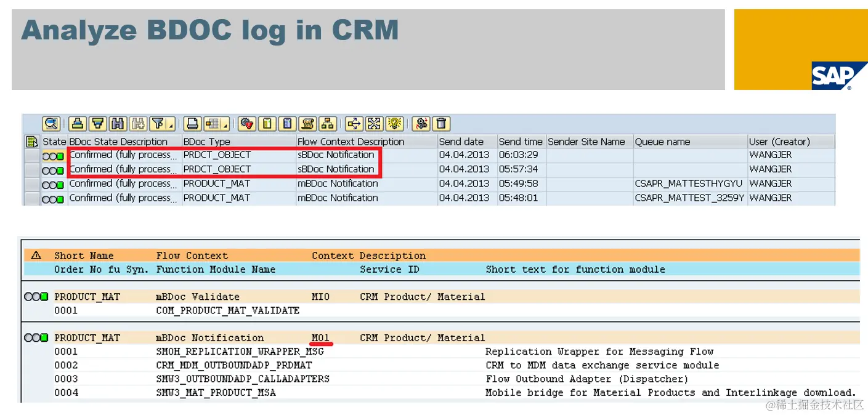The height and width of the screenshot is (415, 868).
Task: Click the blue arrow reprocess toolbar icon
Action: (354, 124)
